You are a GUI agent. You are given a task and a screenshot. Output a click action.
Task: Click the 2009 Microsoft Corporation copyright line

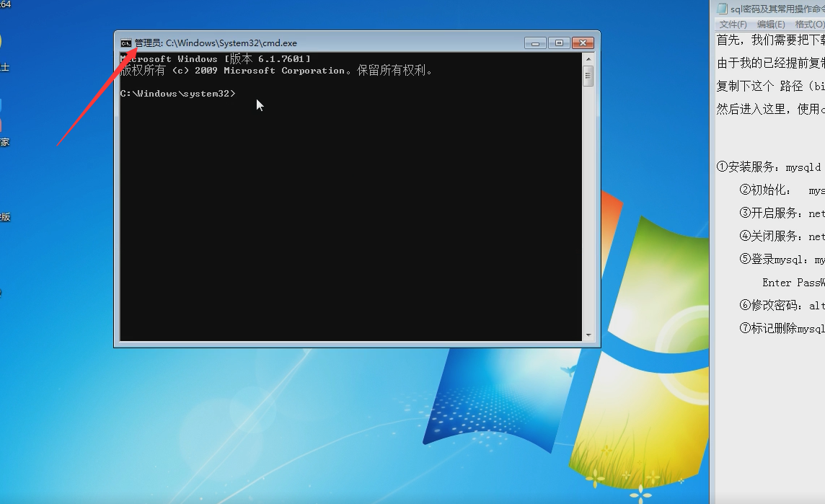[275, 71]
